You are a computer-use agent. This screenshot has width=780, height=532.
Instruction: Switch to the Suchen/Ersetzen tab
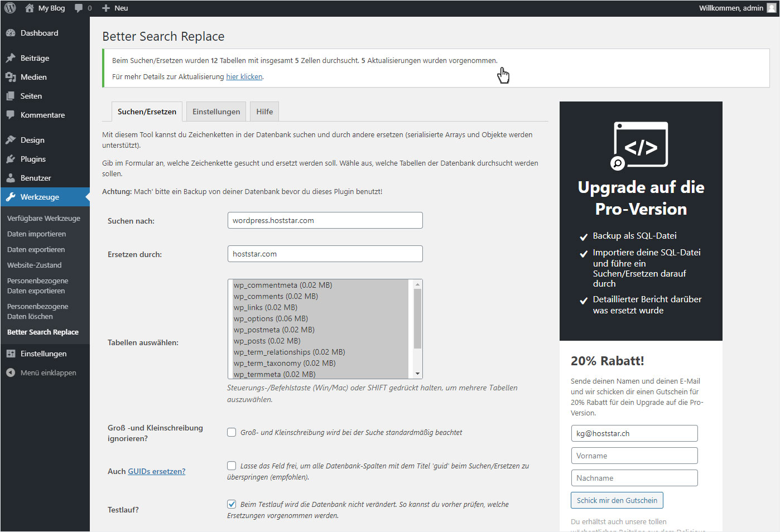pyautogui.click(x=147, y=112)
